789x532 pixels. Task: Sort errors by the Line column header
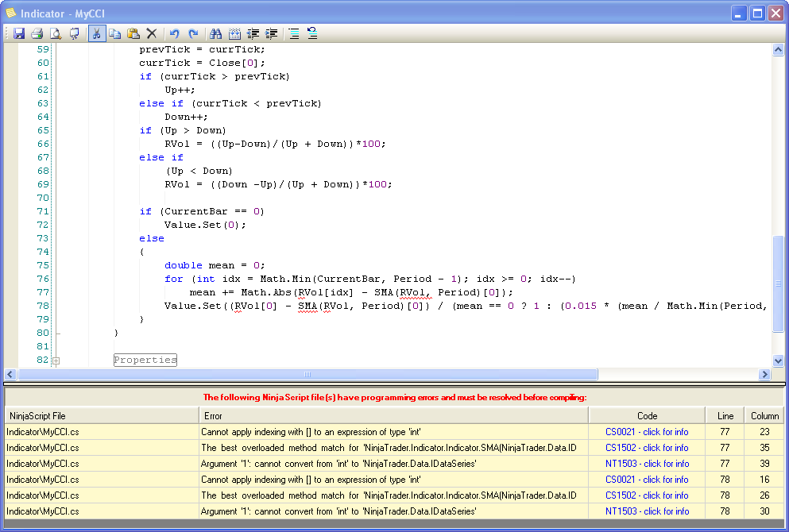(724, 415)
